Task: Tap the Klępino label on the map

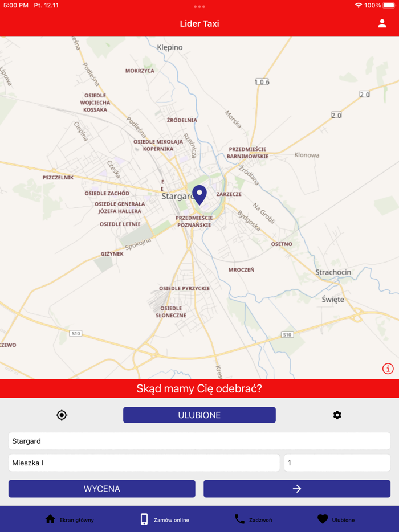Action: point(170,47)
